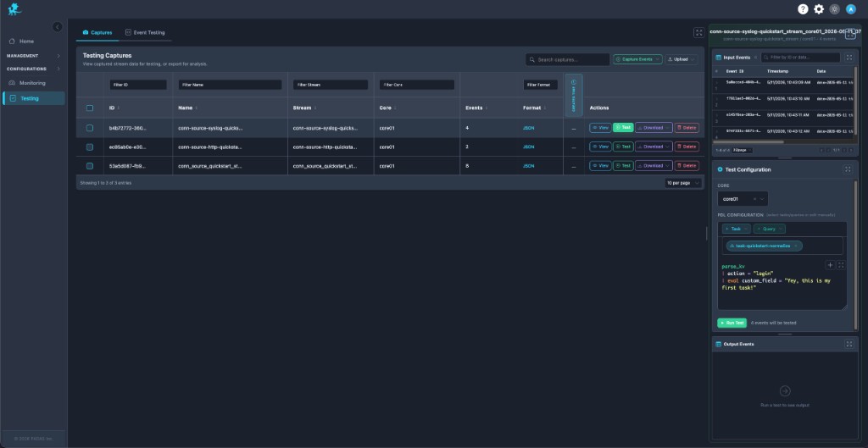Open Monitoring in sidebar

(34, 83)
